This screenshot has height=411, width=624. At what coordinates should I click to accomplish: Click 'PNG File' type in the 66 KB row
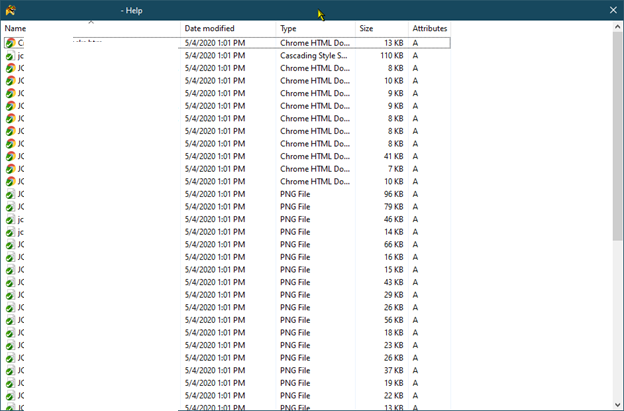coord(295,245)
